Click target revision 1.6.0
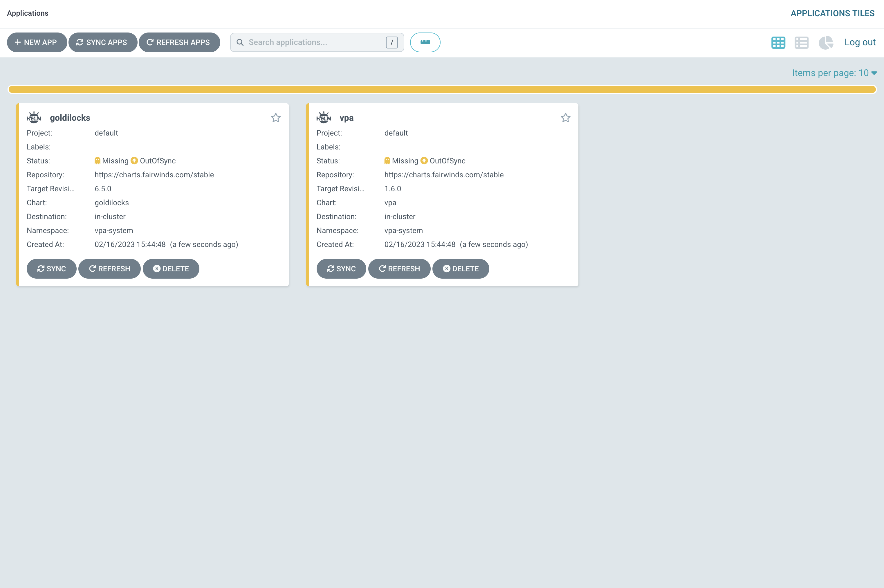This screenshot has width=884, height=588. [392, 188]
